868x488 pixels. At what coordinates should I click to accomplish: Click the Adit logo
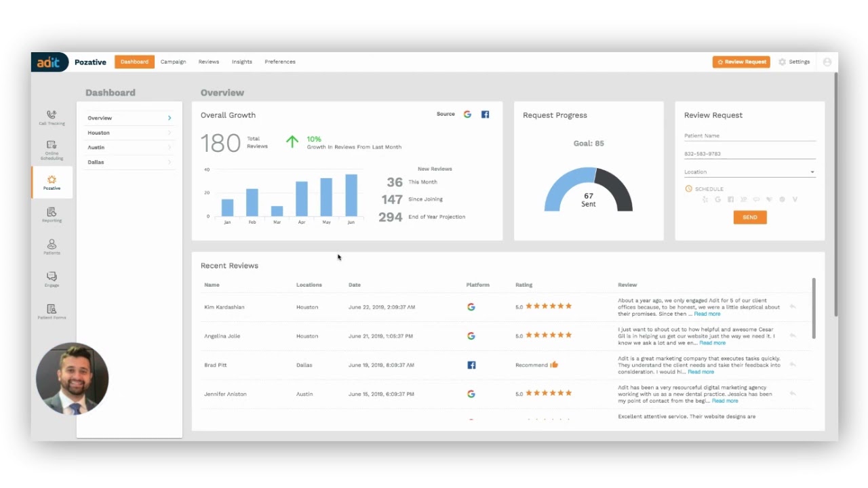tap(50, 62)
